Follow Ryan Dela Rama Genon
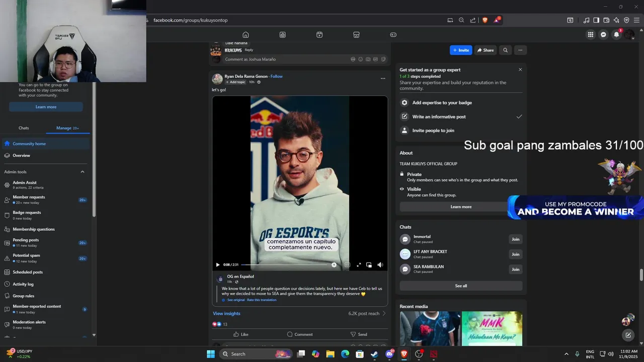 277,76
